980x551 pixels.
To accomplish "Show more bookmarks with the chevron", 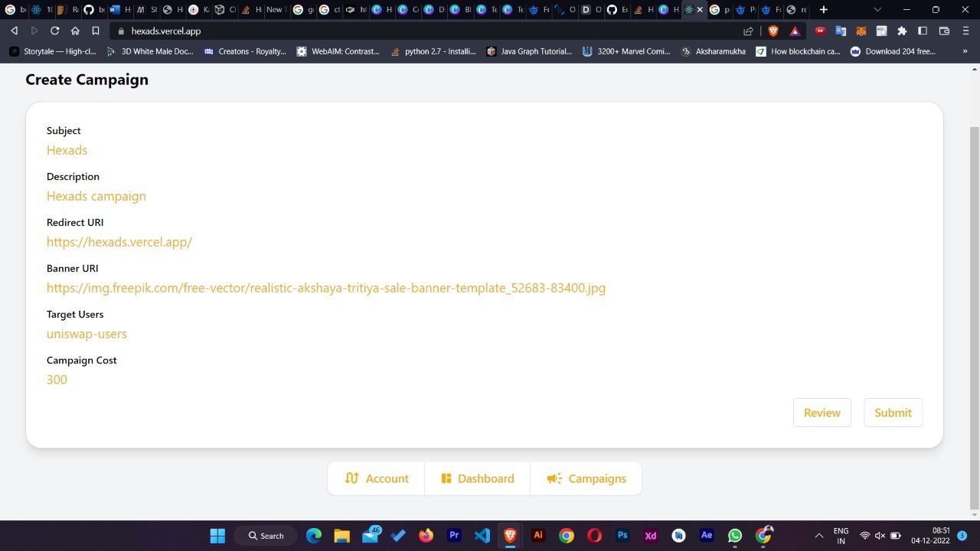I will pos(965,51).
